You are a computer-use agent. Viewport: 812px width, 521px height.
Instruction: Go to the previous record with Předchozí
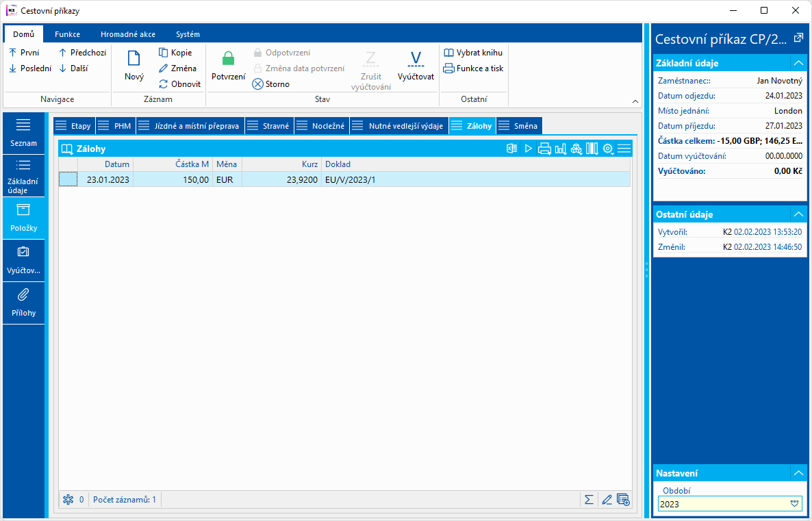click(x=82, y=52)
